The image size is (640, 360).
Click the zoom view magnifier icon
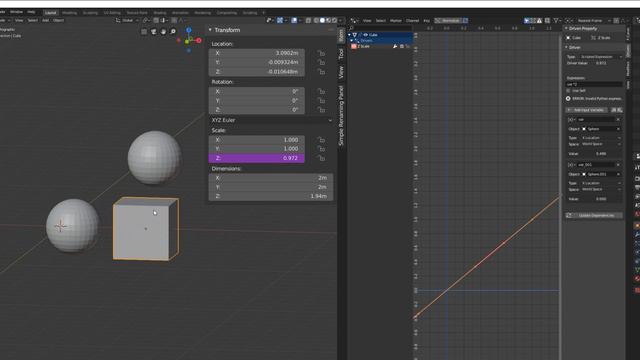click(173, 31)
